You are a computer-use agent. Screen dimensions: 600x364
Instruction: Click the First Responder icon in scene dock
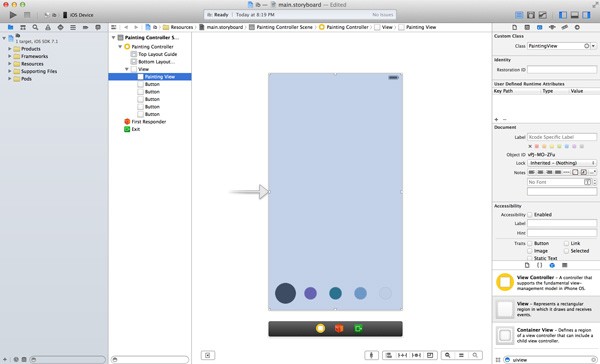click(x=339, y=328)
